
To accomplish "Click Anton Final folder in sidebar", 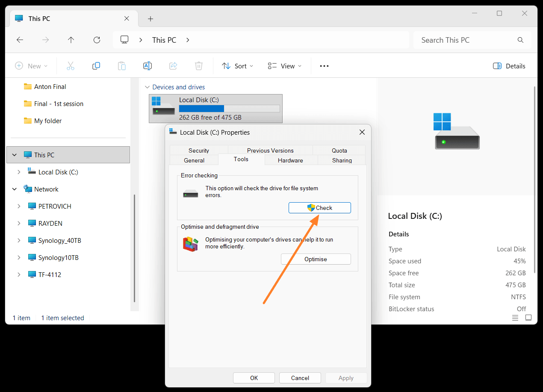I will (x=50, y=86).
